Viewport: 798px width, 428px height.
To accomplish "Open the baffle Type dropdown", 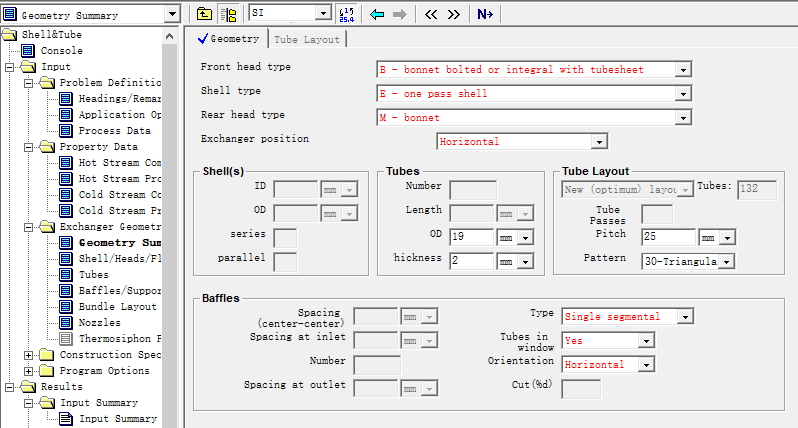I will [x=683, y=317].
